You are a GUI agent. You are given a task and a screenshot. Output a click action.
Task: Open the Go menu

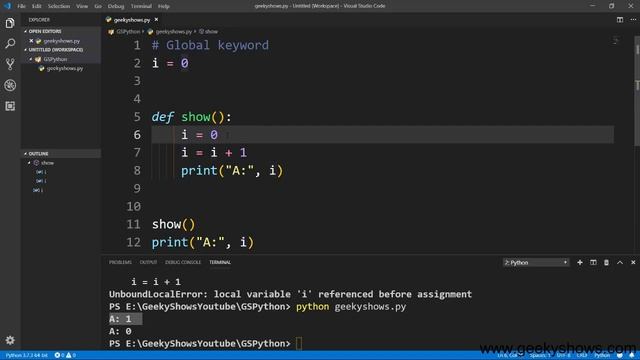pyautogui.click(x=98, y=6)
